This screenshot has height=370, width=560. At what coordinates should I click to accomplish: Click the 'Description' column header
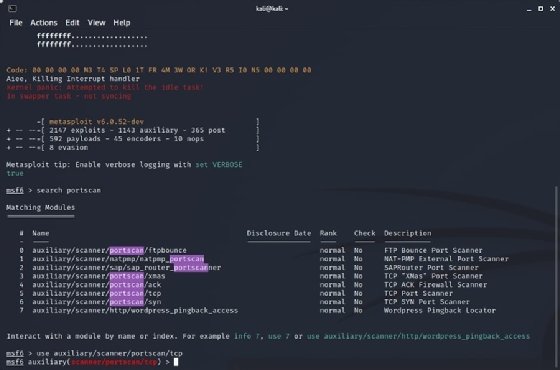(408, 233)
